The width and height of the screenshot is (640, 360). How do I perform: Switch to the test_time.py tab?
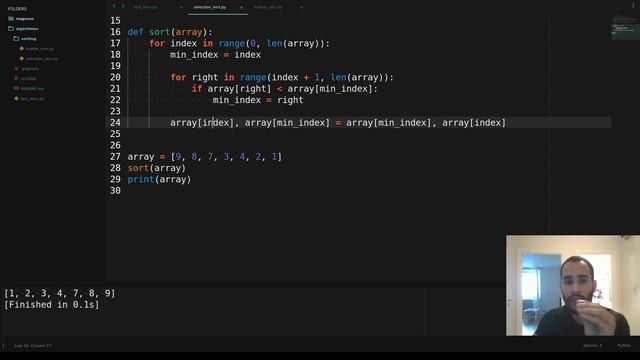pyautogui.click(x=145, y=7)
